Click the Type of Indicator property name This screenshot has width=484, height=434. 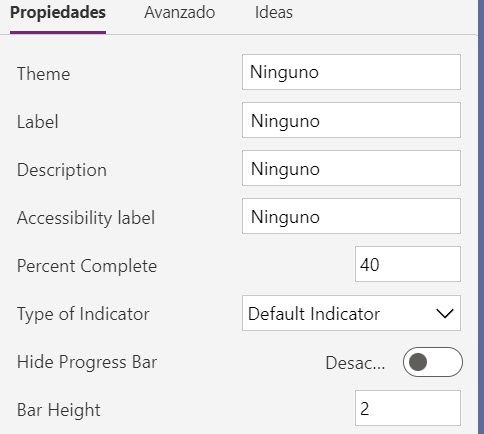[x=83, y=314]
